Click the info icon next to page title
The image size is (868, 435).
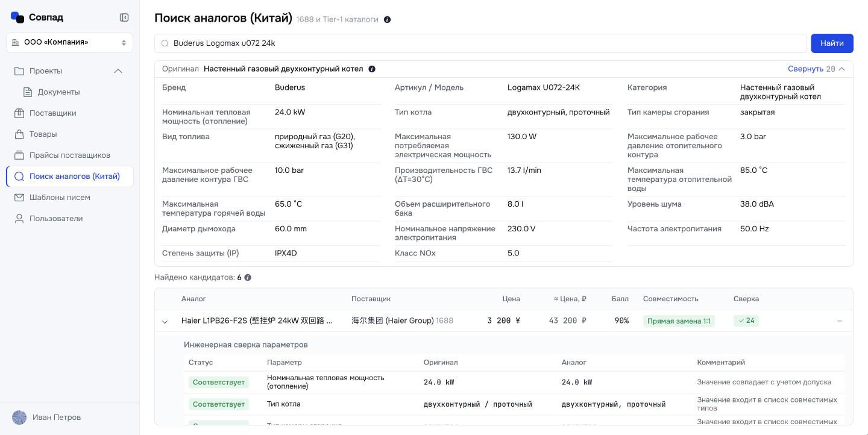(x=387, y=20)
